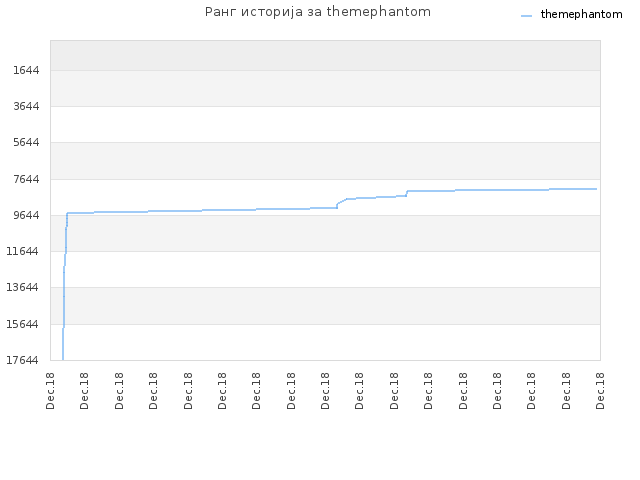The image size is (640, 480).
Task: Click the last Dec.18 x-axis label
Action: tap(600, 391)
